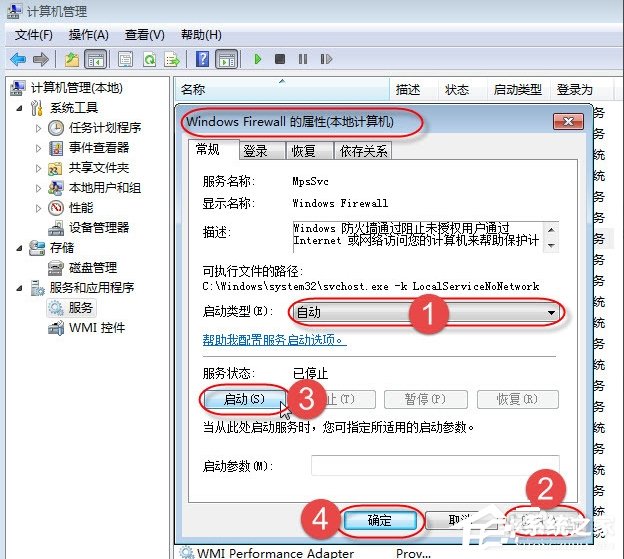This screenshot has height=559, width=624.
Task: Click the Restart Service toolbar icon
Action: [x=324, y=59]
